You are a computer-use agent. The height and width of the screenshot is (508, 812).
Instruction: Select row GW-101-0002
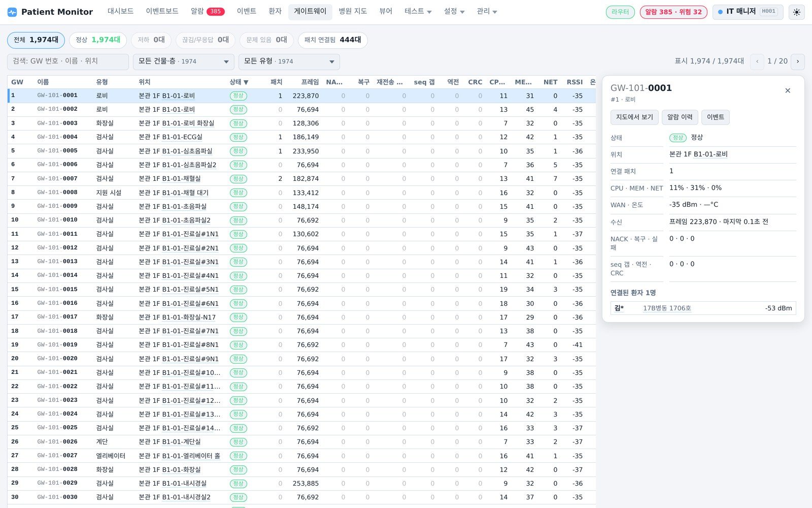[301, 109]
